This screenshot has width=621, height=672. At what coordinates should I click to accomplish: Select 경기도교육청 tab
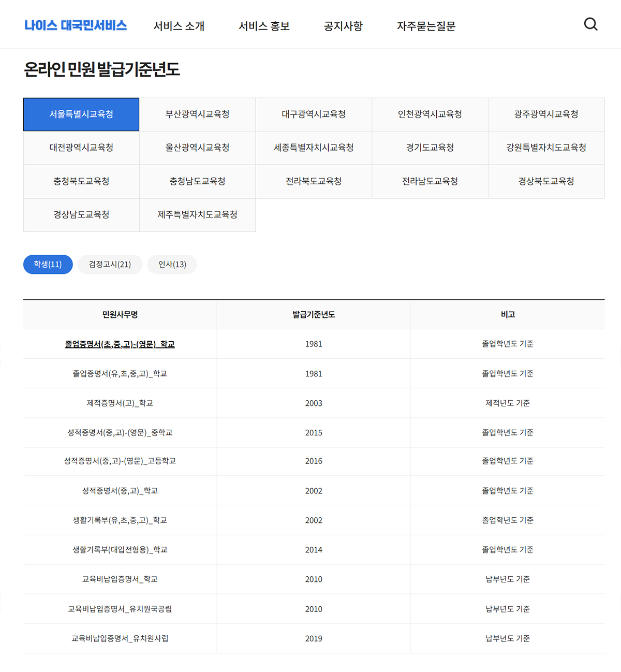click(430, 148)
